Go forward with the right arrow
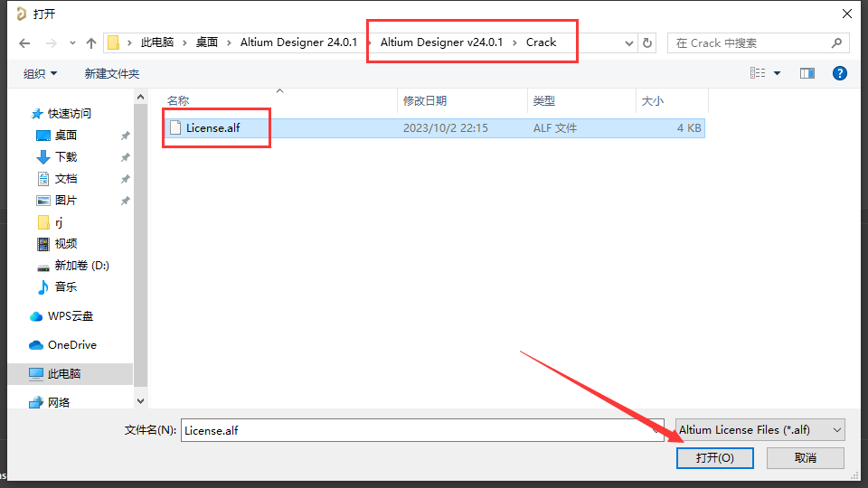This screenshot has width=868, height=488. tap(51, 43)
